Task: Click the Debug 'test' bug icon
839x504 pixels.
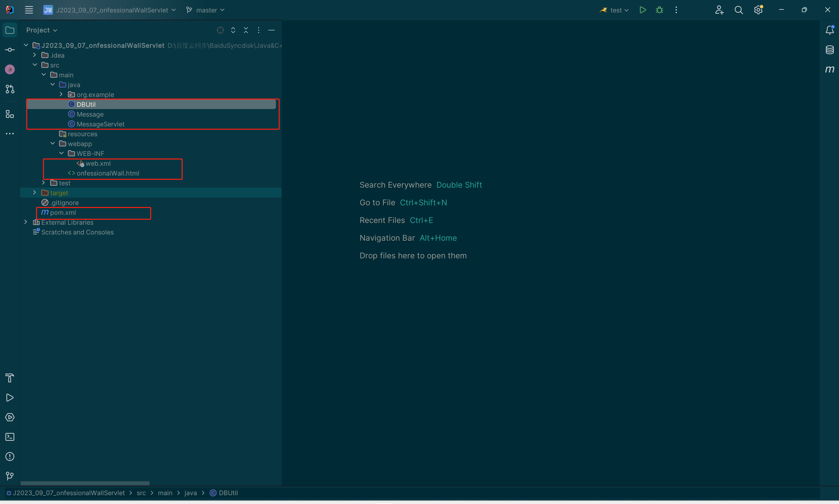Action: tap(659, 10)
